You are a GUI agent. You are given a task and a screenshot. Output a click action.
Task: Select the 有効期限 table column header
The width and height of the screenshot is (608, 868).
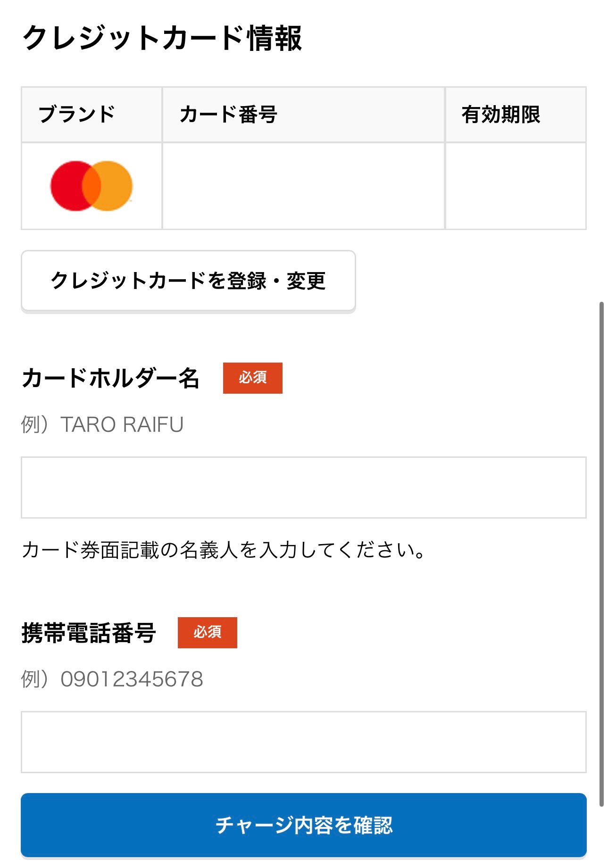click(x=500, y=115)
